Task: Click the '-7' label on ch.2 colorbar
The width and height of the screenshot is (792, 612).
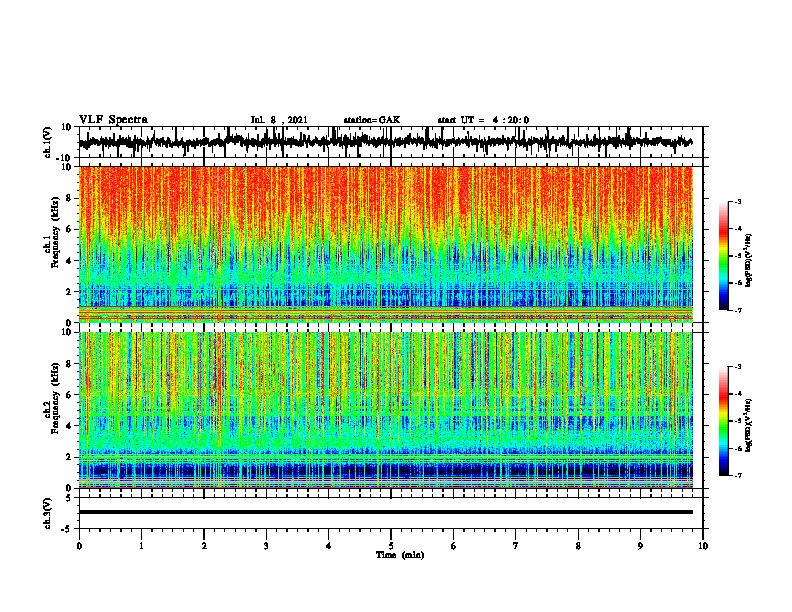Action: tap(737, 476)
